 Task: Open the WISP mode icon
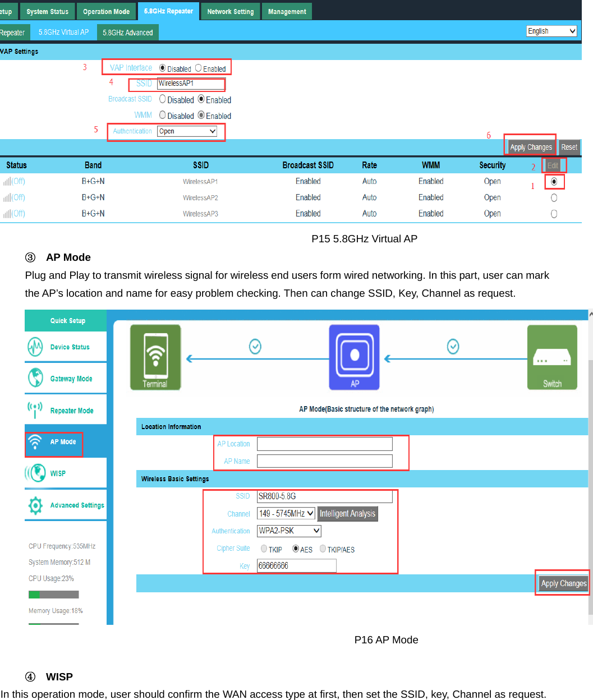35,473
